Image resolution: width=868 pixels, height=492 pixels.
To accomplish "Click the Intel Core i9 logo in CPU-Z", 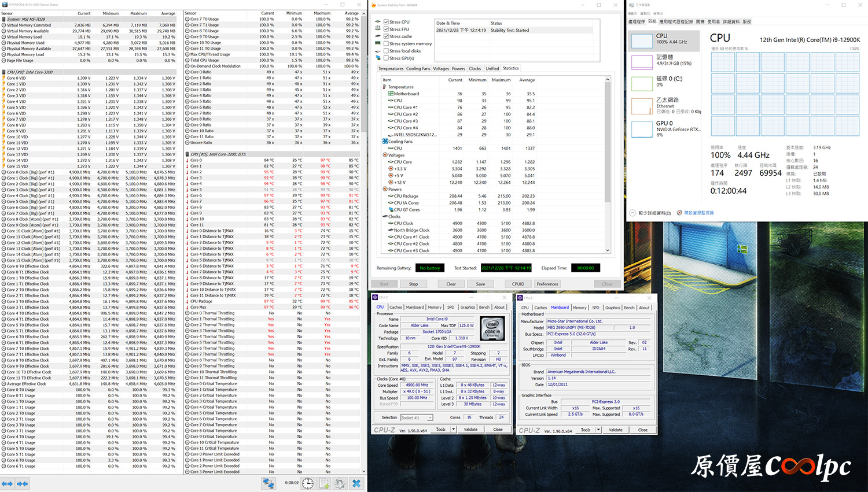I will click(x=492, y=328).
